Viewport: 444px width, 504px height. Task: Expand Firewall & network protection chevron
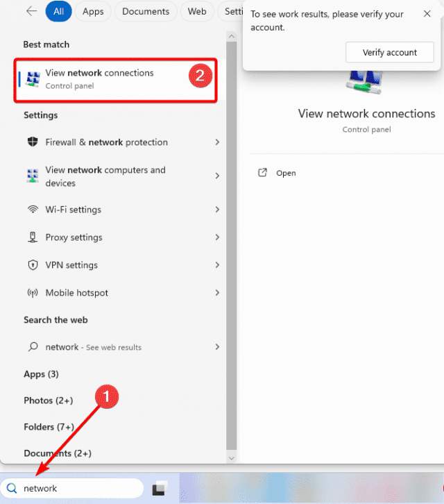pos(217,142)
